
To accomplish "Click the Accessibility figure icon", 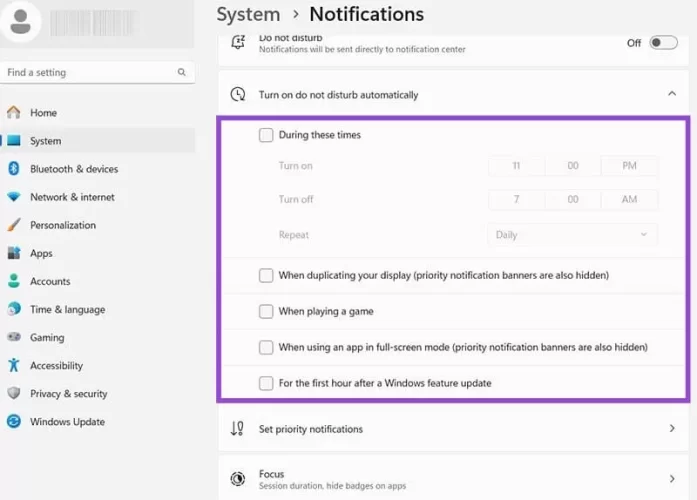I will [14, 365].
